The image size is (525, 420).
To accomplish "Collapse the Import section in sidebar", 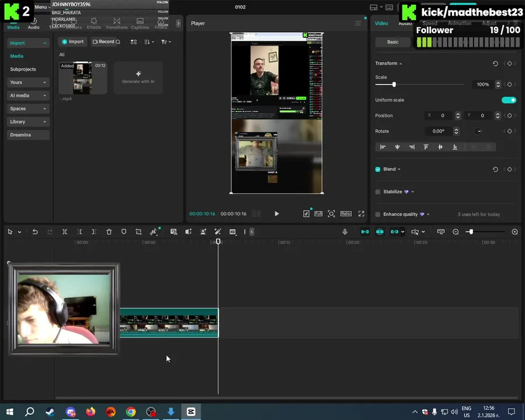I will click(28, 43).
